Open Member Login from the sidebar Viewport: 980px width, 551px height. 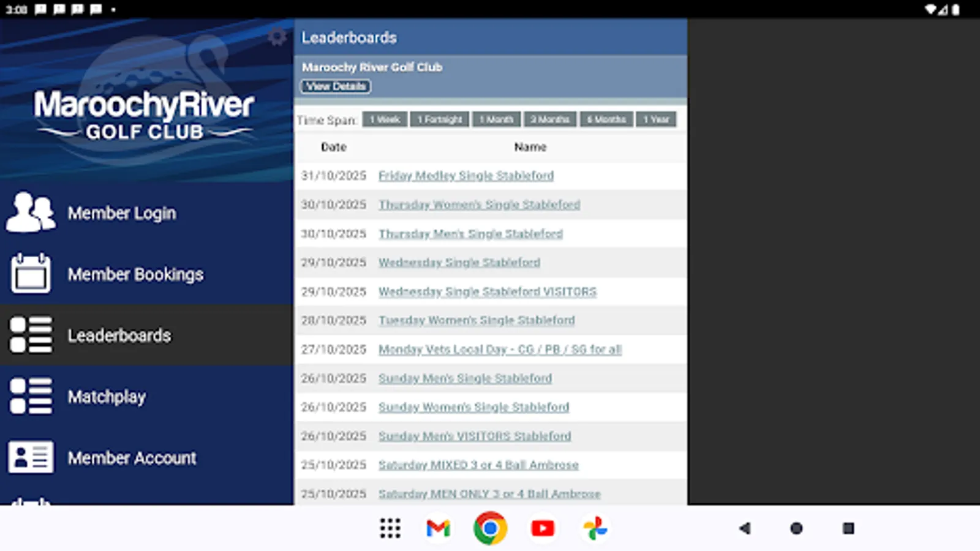123,212
